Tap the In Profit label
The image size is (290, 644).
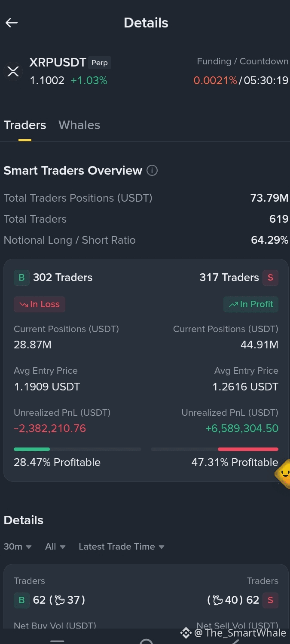point(251,304)
